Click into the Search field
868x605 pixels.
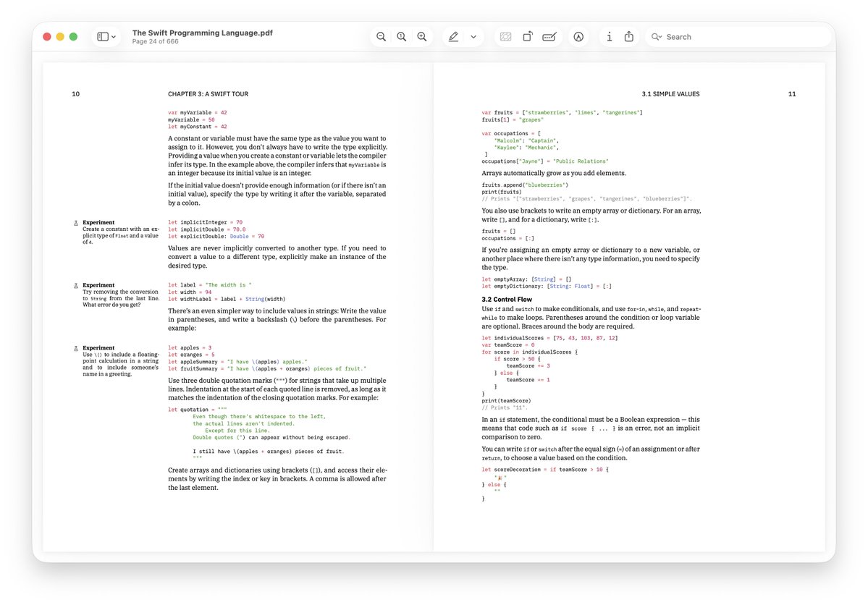coord(738,36)
